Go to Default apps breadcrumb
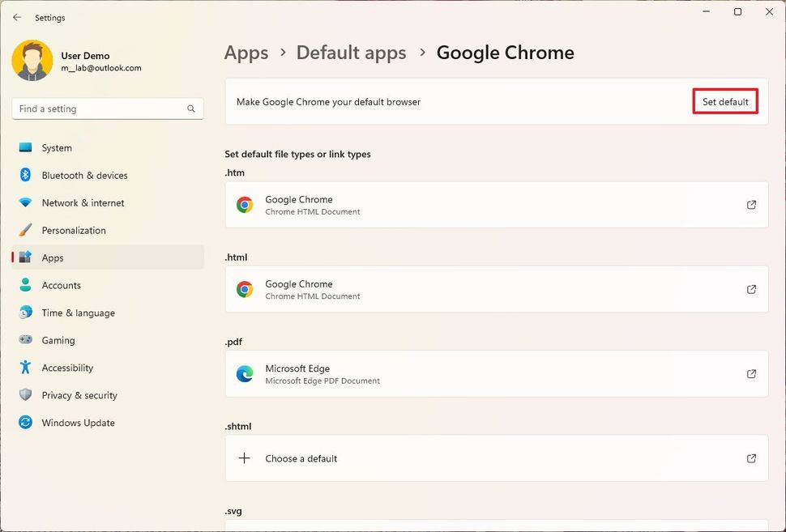This screenshot has height=532, width=786. point(351,53)
